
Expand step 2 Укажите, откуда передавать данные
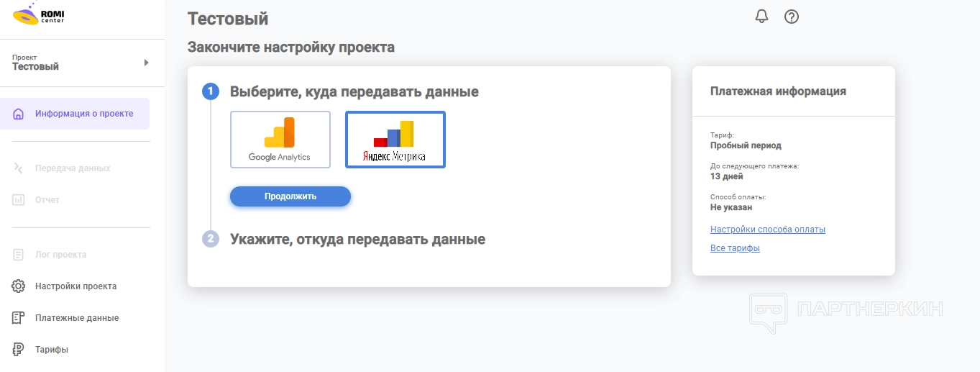[x=357, y=239]
